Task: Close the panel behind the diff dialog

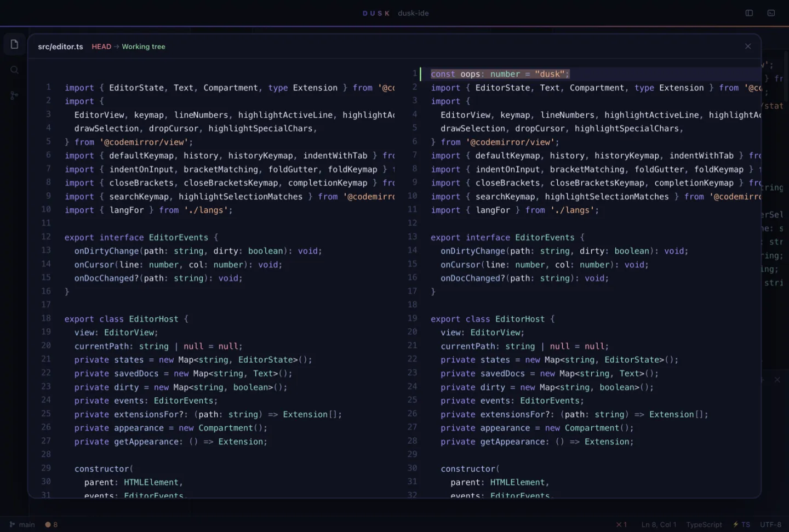Action: coord(777,380)
